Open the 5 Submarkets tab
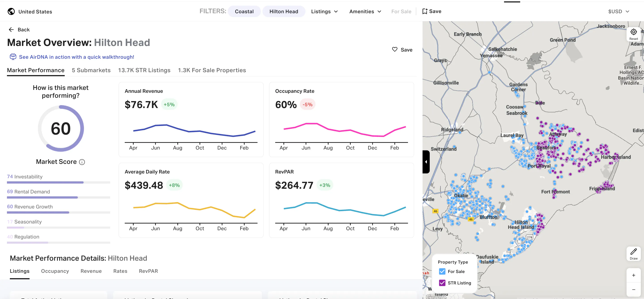This screenshot has height=299, width=644. pyautogui.click(x=91, y=70)
